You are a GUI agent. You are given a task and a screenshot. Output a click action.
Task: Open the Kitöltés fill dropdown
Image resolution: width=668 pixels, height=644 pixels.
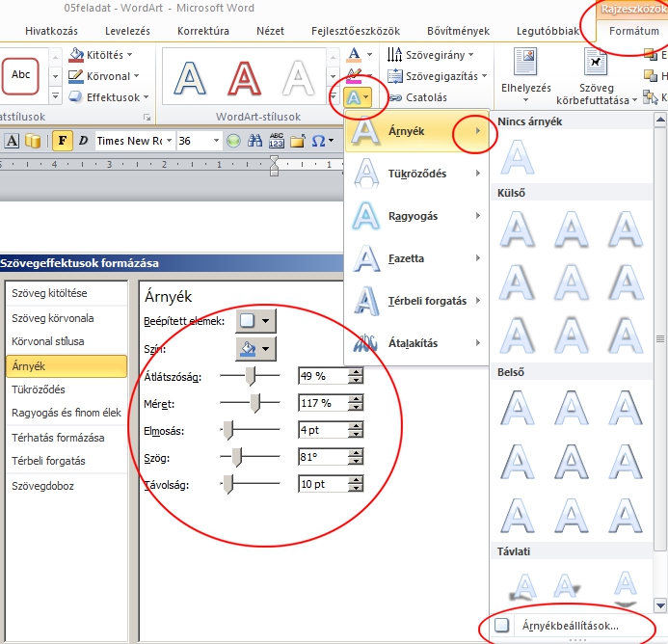106,55
